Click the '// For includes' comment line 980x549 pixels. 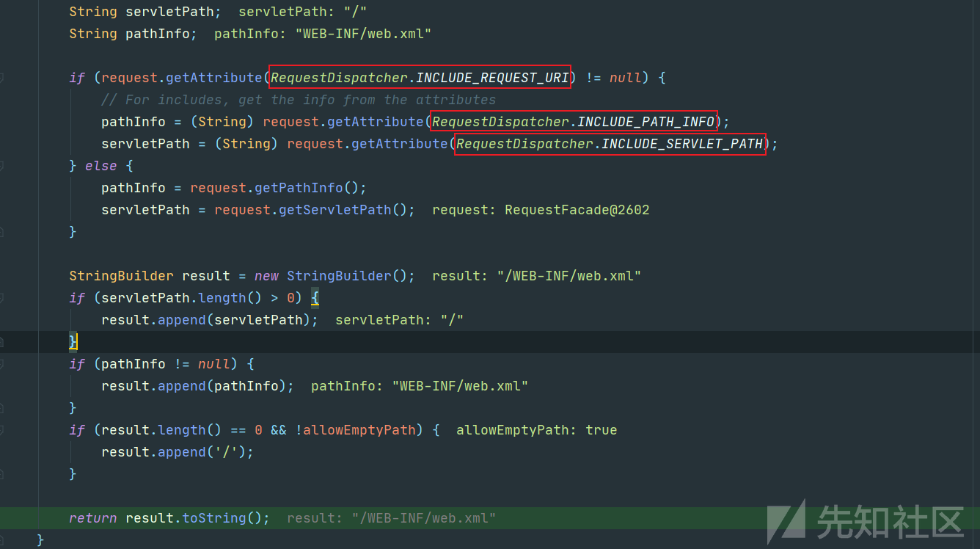[299, 100]
